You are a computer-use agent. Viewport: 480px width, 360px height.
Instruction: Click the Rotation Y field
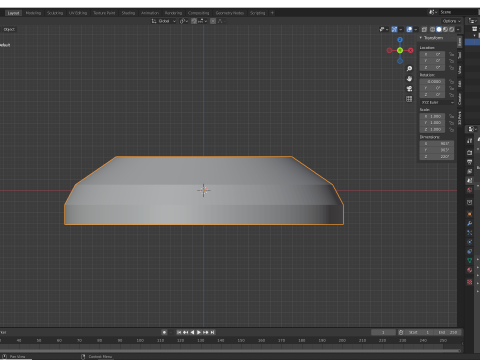tap(432, 88)
